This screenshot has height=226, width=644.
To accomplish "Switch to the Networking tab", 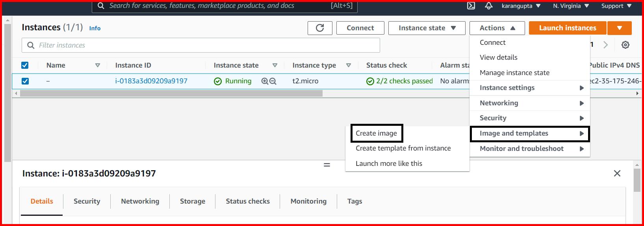I will (x=140, y=201).
